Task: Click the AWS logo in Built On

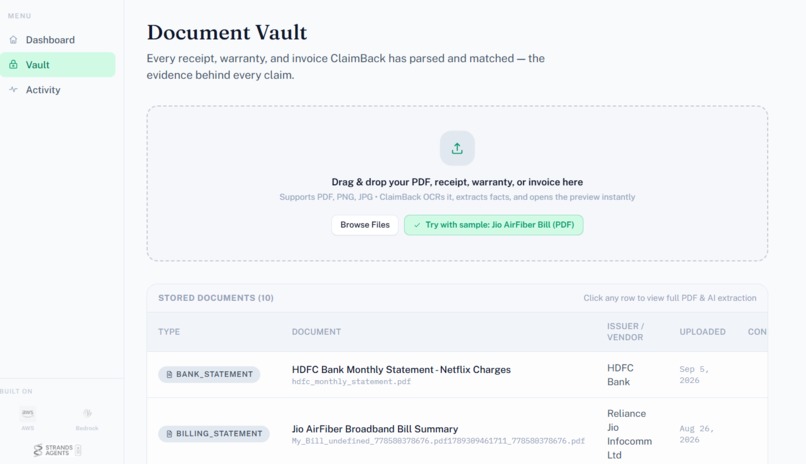Action: 28,413
